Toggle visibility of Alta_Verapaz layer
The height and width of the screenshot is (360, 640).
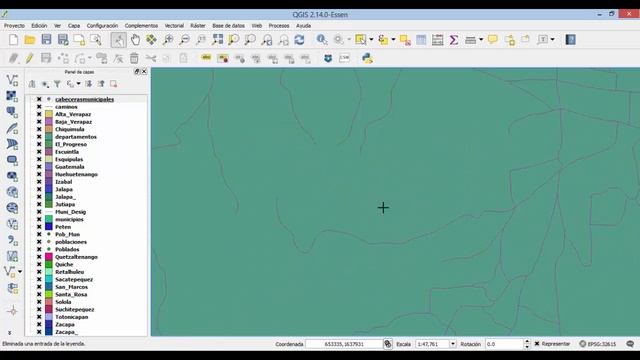(39, 114)
